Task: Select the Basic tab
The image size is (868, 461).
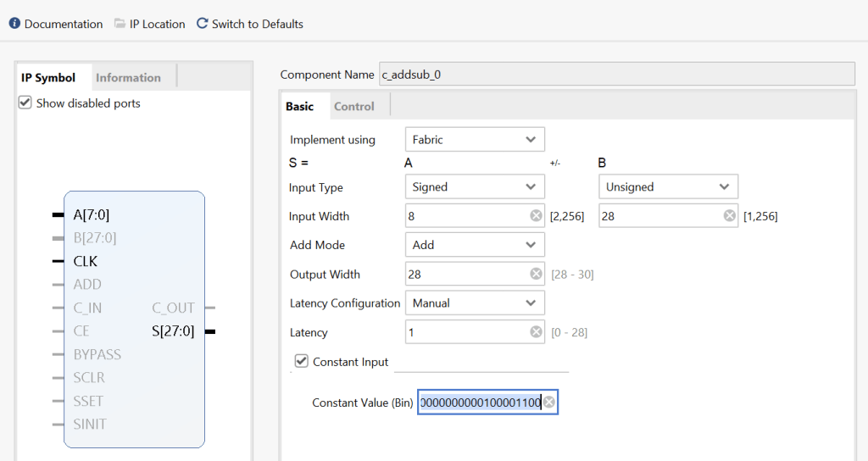Action: point(299,106)
